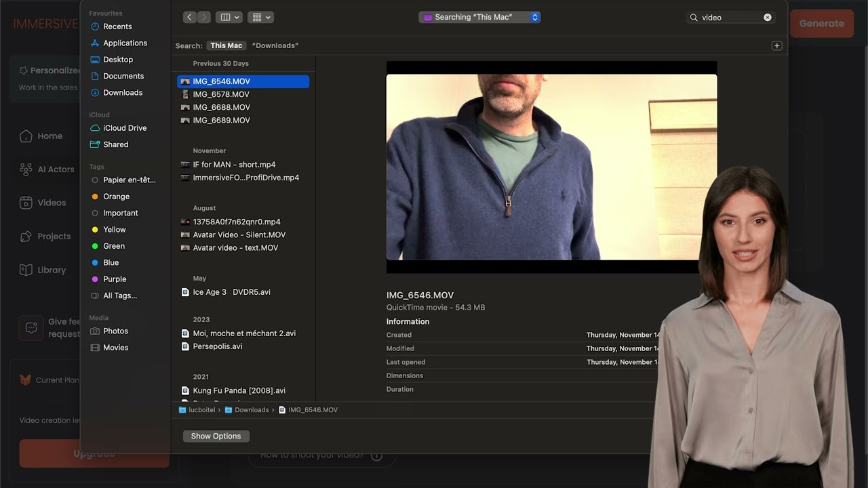Select Moi, moche et méchant 2.avi
The width and height of the screenshot is (868, 488).
(x=243, y=333)
